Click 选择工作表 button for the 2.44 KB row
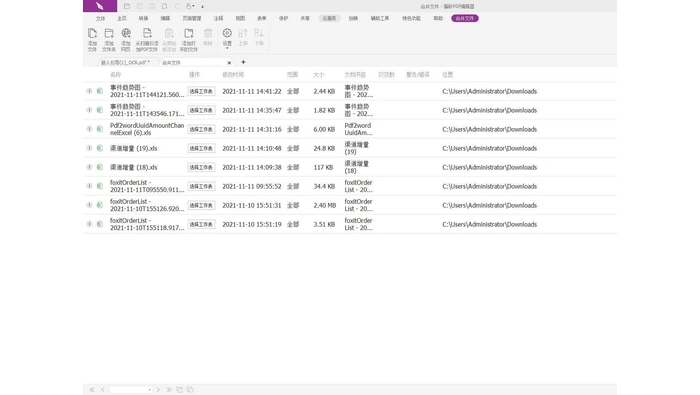The height and width of the screenshot is (395, 700). click(x=201, y=91)
